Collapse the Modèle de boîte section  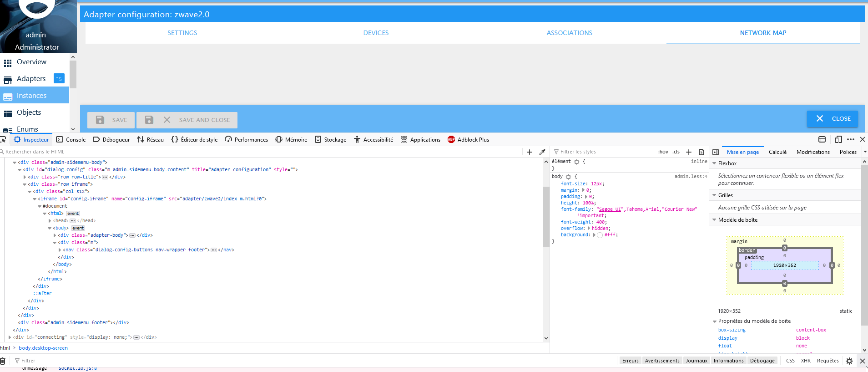click(x=714, y=220)
